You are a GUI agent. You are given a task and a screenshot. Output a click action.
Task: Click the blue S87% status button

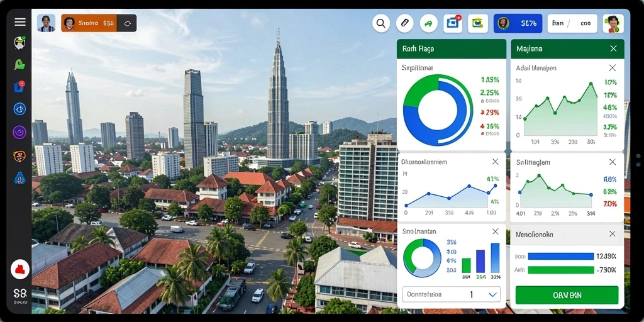point(518,23)
